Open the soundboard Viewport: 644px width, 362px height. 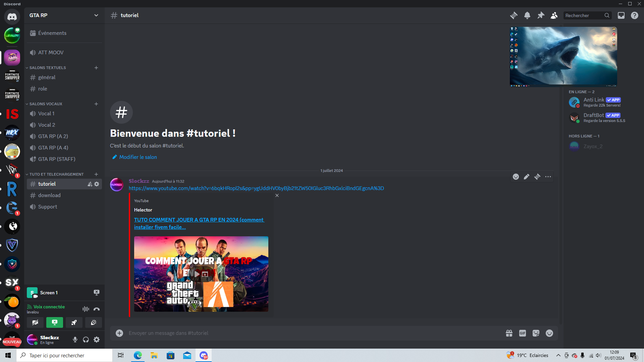coord(94,322)
